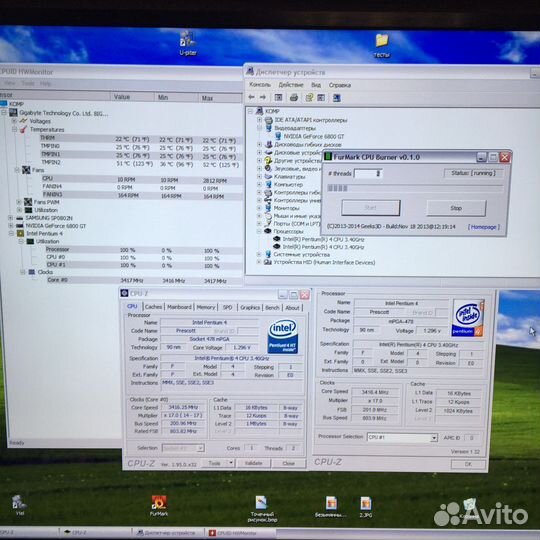Select Gigabyte Technology motherboard node in HWMonitor
The height and width of the screenshot is (540, 540).
[63, 113]
